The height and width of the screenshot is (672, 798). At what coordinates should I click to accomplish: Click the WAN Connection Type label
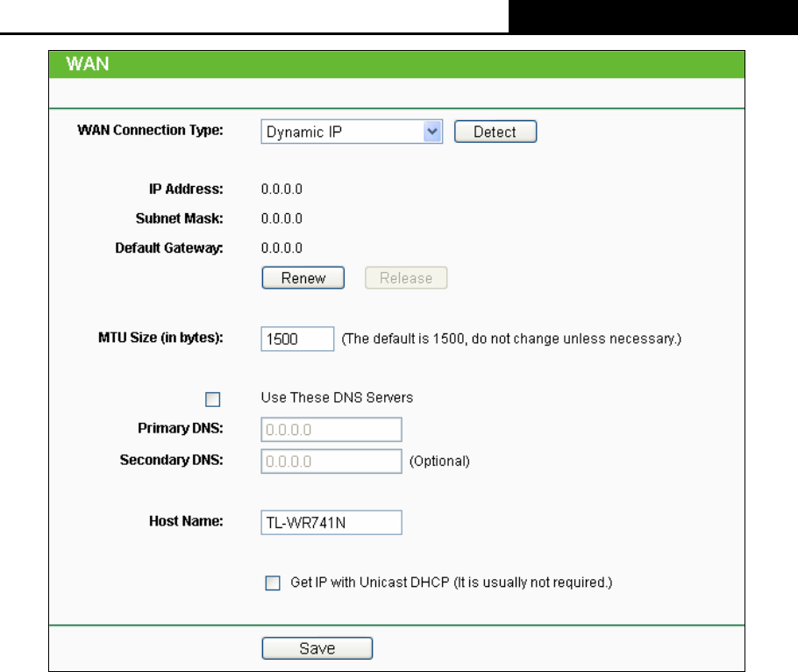[x=150, y=131]
